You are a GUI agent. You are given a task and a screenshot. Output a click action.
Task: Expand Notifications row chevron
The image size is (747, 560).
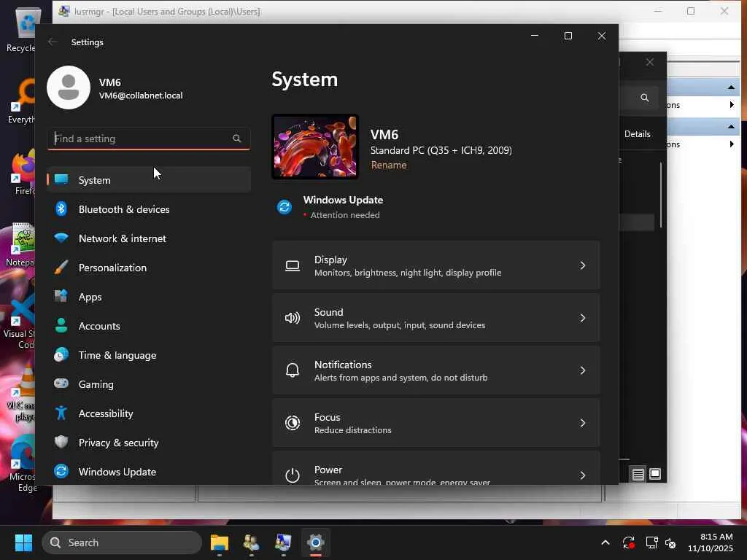[582, 370]
